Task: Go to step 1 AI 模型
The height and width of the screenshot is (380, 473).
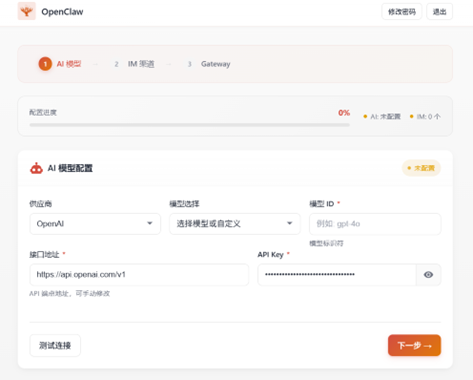Action: tap(60, 64)
